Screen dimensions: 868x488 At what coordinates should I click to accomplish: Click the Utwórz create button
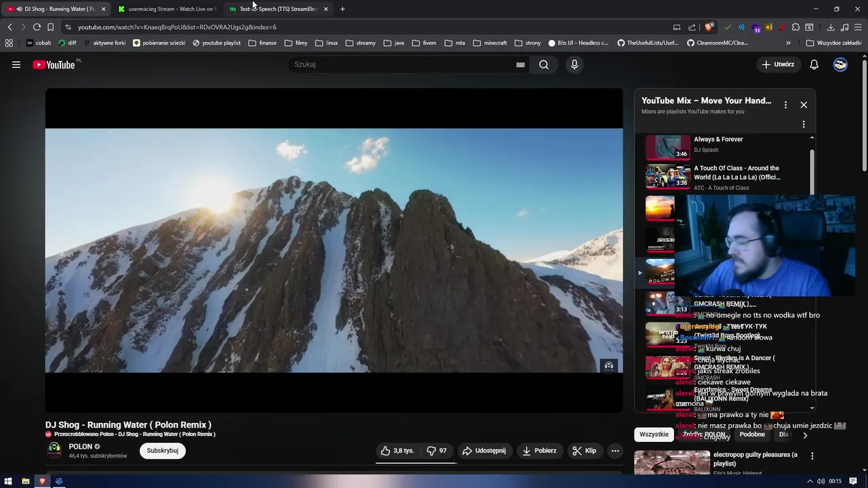tap(778, 64)
